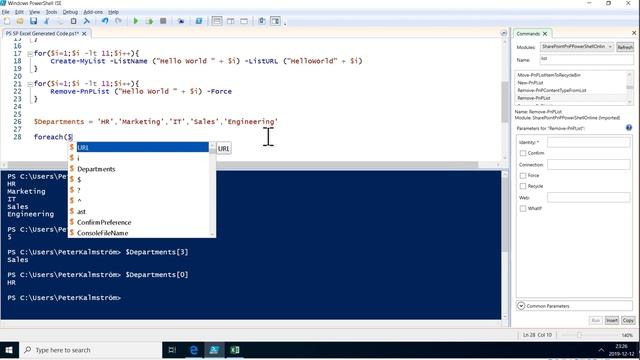This screenshot has width=640, height=360.
Task: Click the Refresh button in Commands
Action: [x=624, y=47]
